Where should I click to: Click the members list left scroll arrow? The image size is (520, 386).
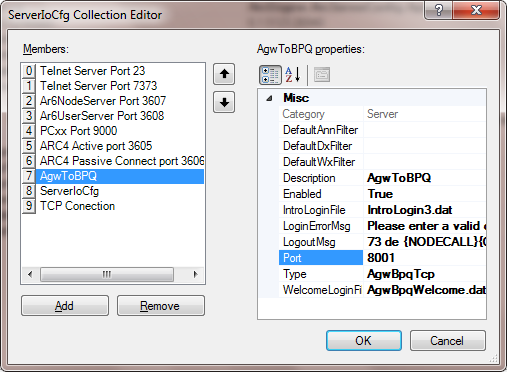coord(30,274)
